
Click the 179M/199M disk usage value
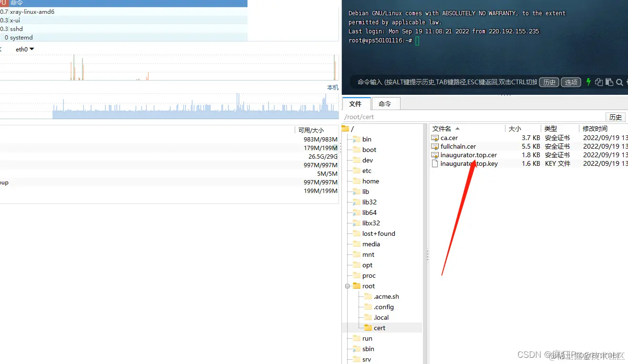pyautogui.click(x=320, y=148)
